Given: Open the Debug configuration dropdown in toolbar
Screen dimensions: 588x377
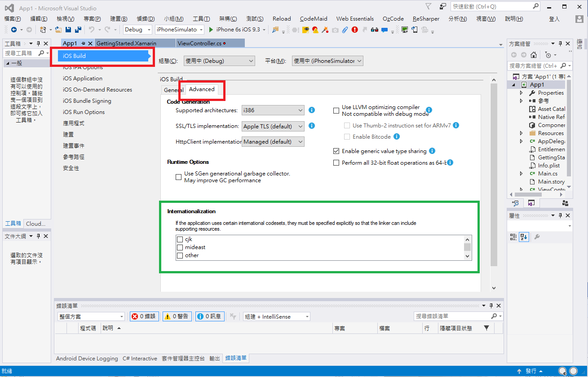Looking at the screenshot, I should pyautogui.click(x=138, y=30).
